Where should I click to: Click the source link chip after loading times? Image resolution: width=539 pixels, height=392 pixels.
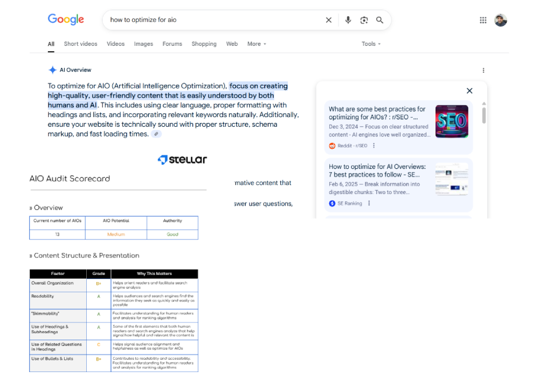(156, 134)
